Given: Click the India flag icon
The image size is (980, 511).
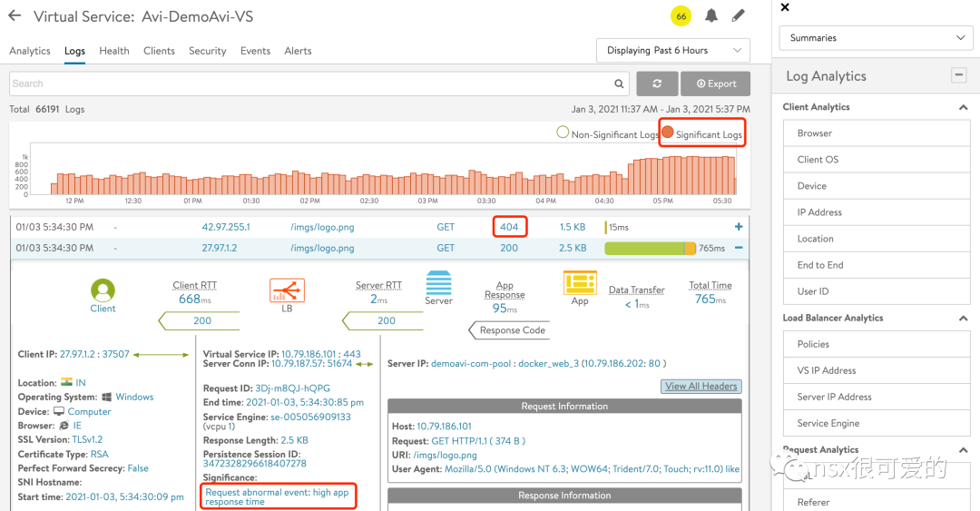Looking at the screenshot, I should (66, 382).
